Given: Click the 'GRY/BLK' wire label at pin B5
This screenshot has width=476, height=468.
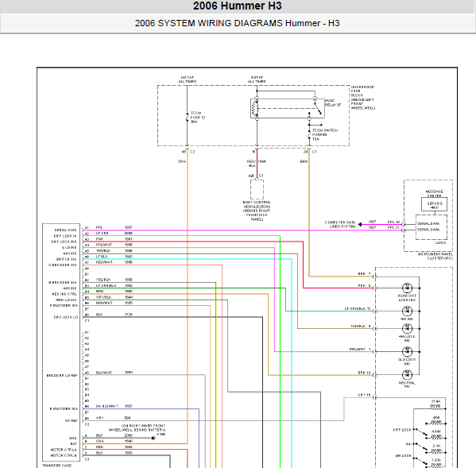Looking at the screenshot, I should click(103, 297).
